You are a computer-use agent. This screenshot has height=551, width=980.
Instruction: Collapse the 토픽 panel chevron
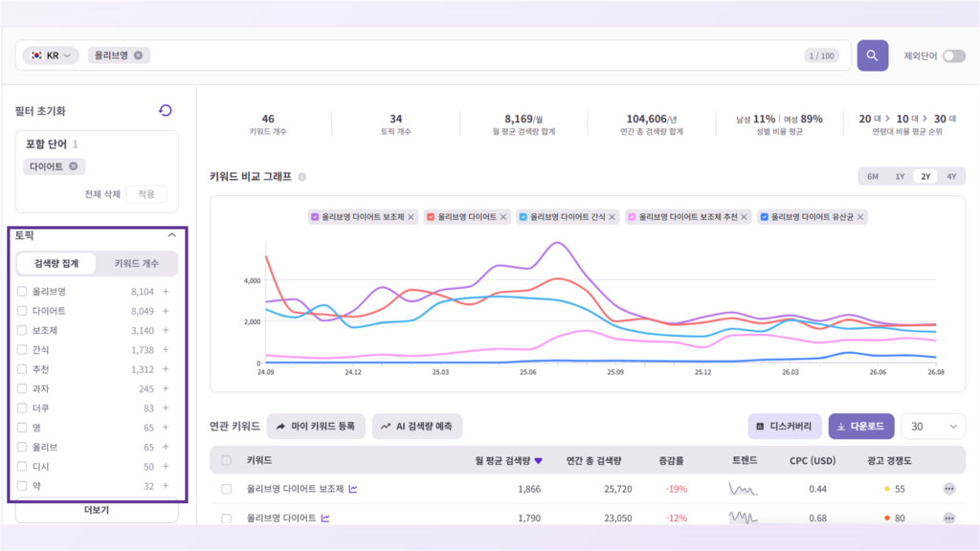pyautogui.click(x=172, y=235)
